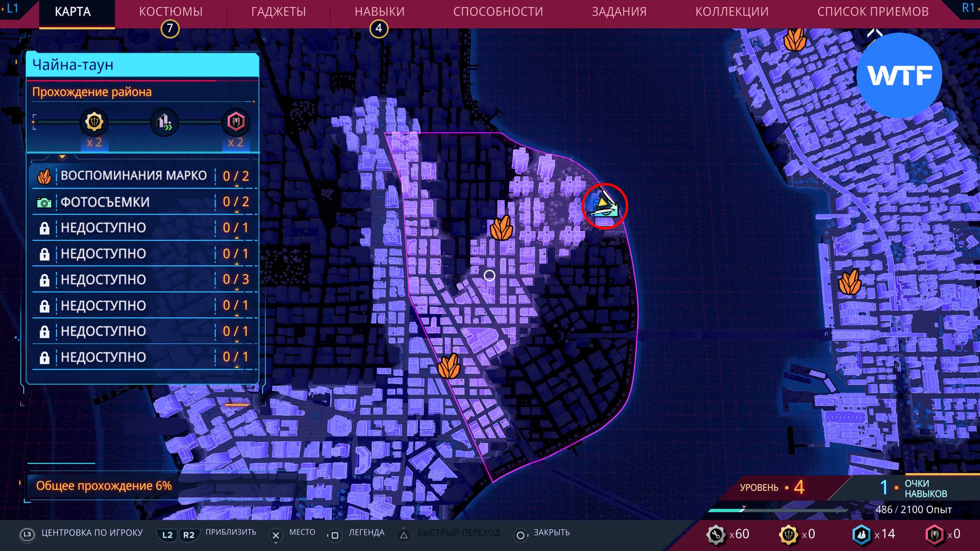The width and height of the screenshot is (980, 551).
Task: Click the red-circled map marker icon
Action: tap(604, 206)
